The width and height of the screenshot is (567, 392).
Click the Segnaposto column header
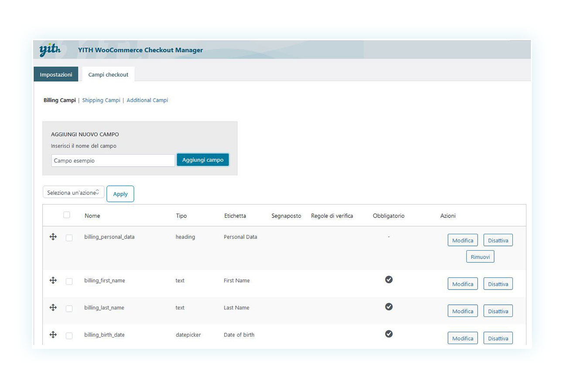tap(286, 216)
